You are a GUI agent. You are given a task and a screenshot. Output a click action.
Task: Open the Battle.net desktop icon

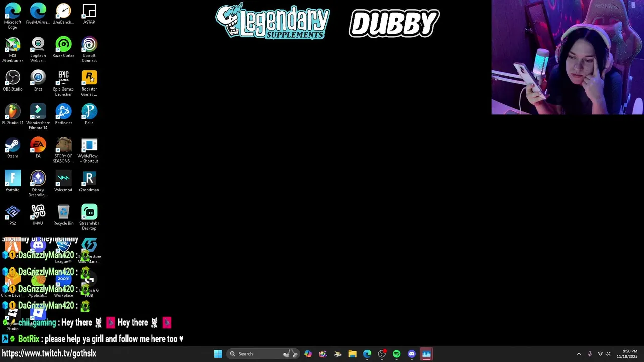tap(63, 114)
